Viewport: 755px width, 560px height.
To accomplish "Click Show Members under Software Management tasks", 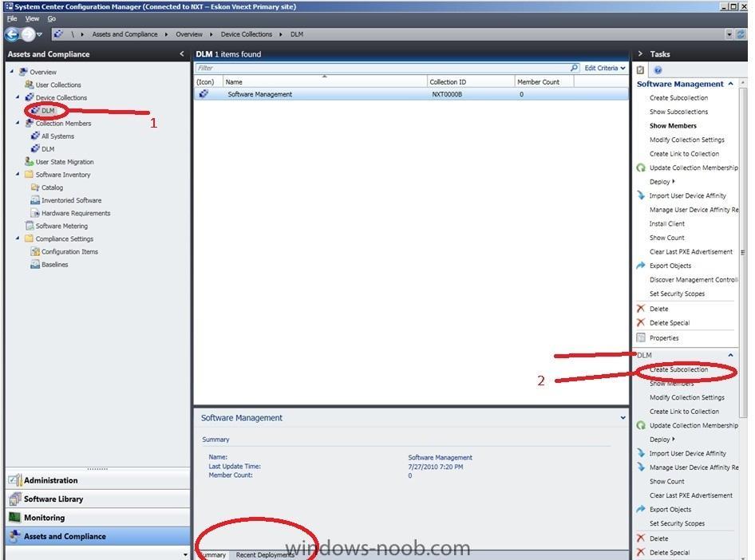I will [673, 125].
